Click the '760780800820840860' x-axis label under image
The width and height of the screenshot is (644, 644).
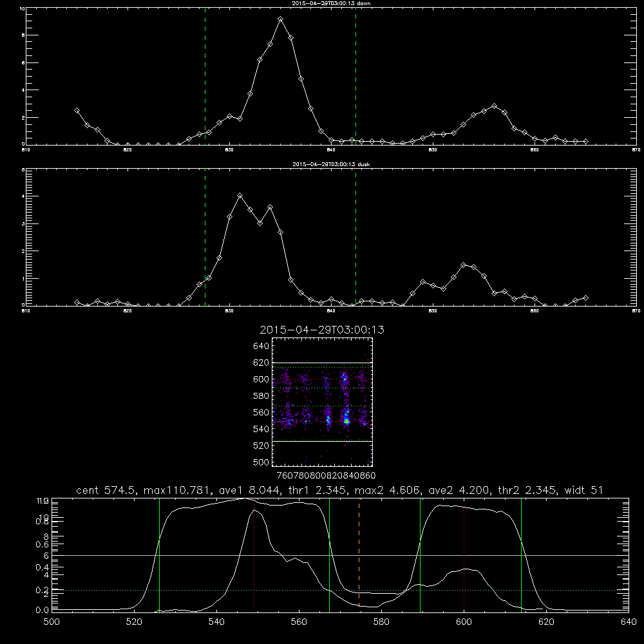(327, 475)
